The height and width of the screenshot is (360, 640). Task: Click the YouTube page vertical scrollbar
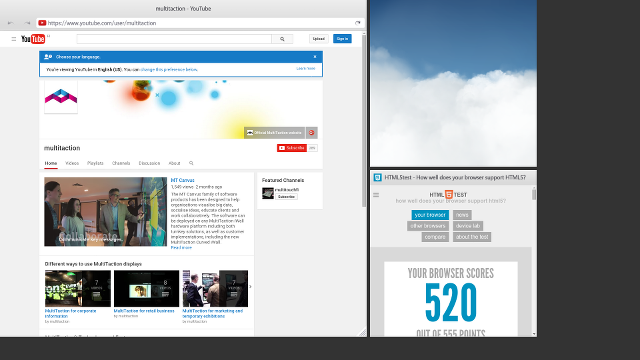pos(364,122)
